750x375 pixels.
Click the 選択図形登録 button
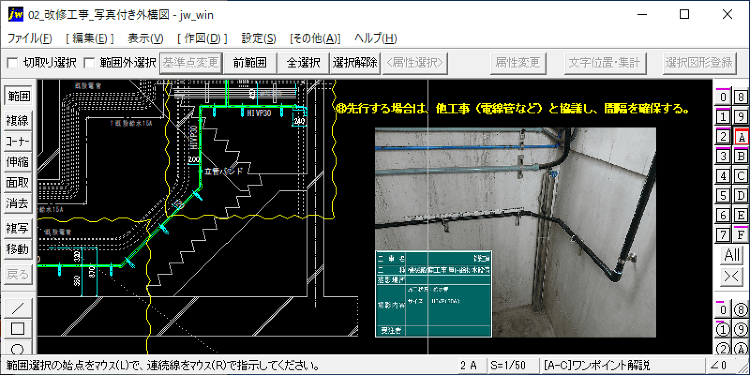pyautogui.click(x=698, y=62)
